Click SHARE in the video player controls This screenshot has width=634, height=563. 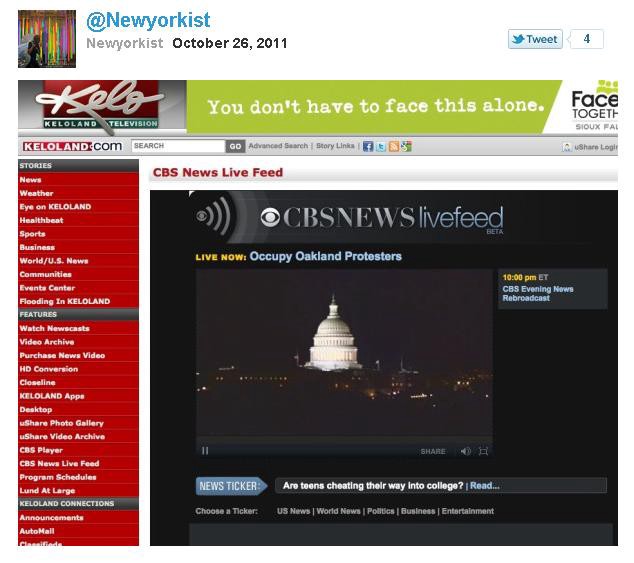point(433,451)
